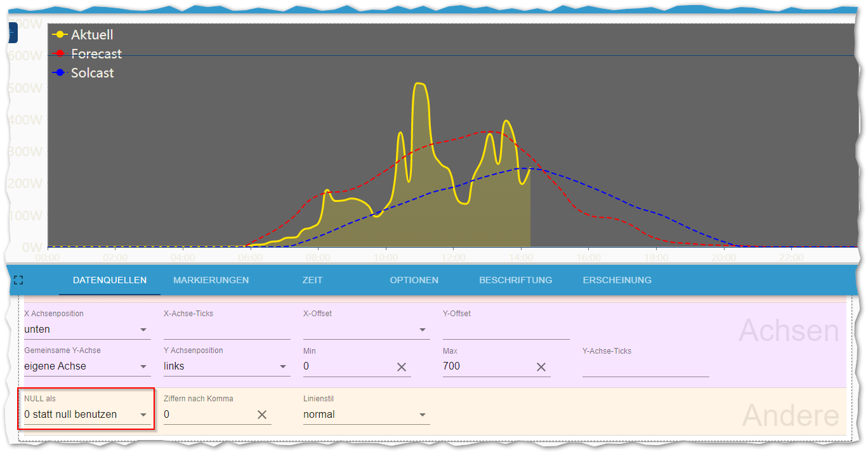This screenshot has width=868, height=454.
Task: Open the Y Achsenposition dropdown
Action: click(x=227, y=366)
